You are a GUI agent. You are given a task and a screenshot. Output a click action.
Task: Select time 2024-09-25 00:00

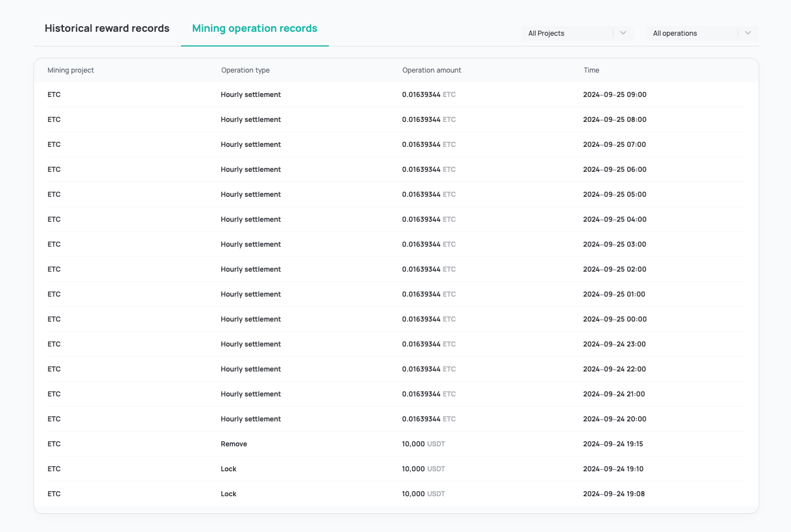click(615, 319)
